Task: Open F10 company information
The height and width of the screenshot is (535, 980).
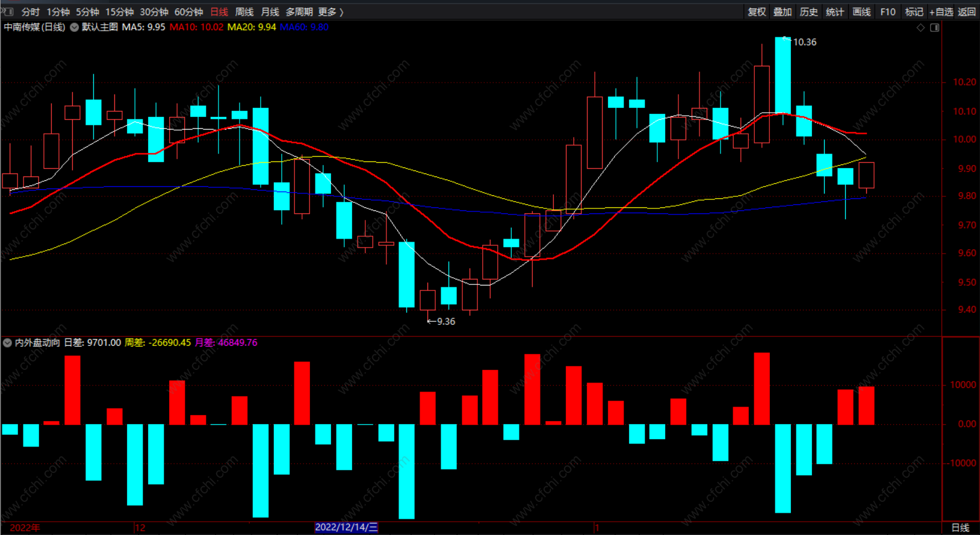Action: point(888,12)
